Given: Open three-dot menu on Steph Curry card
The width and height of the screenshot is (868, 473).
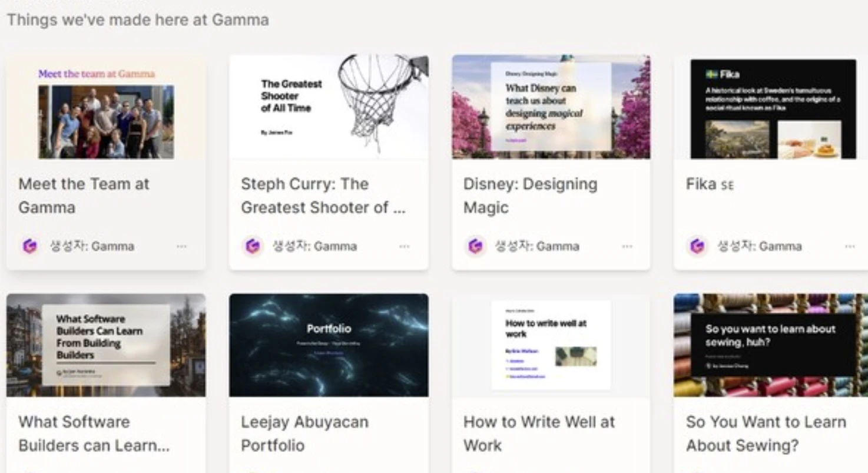Looking at the screenshot, I should [x=404, y=246].
